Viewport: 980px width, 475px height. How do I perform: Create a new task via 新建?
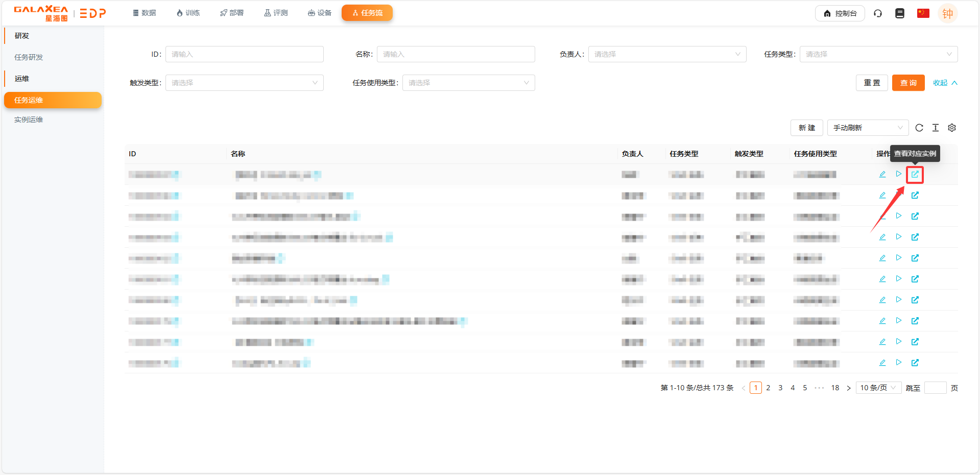[x=806, y=128]
